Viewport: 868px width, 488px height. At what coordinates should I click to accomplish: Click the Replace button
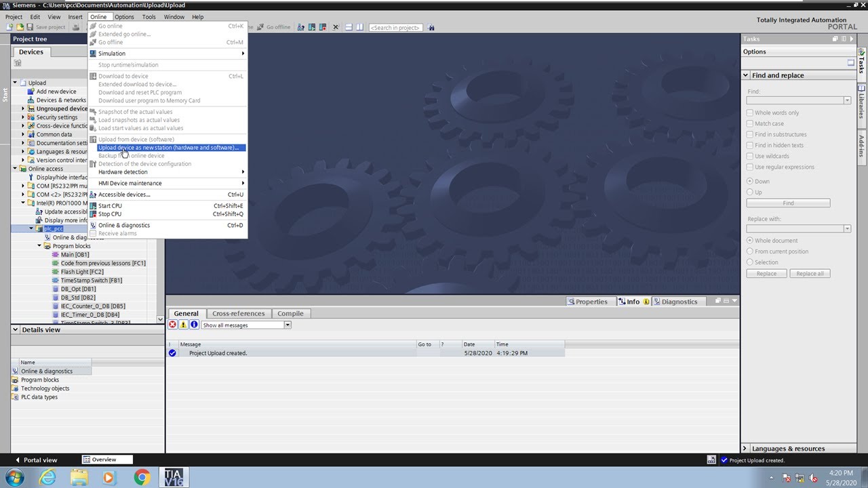pyautogui.click(x=766, y=274)
